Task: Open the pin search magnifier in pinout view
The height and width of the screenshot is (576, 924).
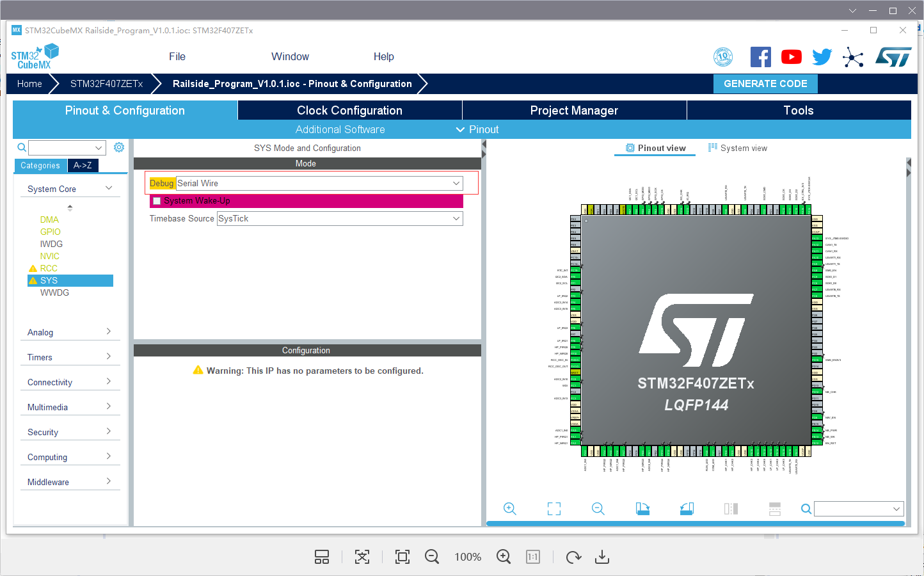Action: point(806,508)
